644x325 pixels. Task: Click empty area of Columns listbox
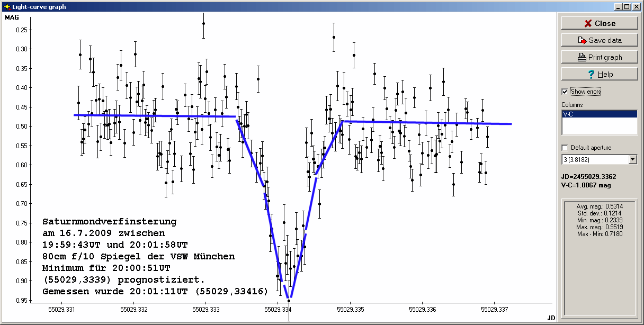click(598, 127)
